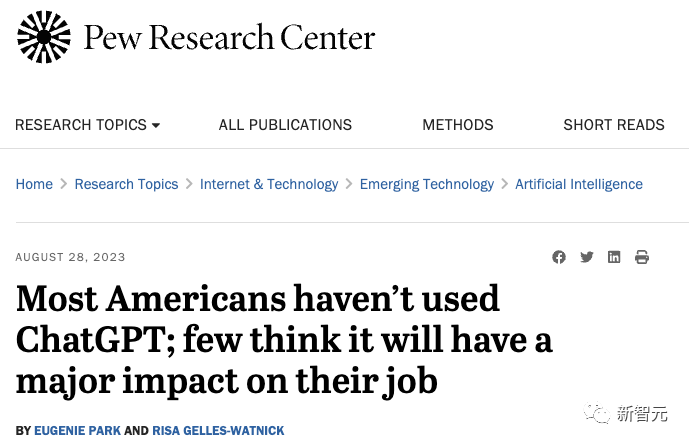Screen dimensions: 689x443
Task: Click the Pew Research Center sunburst logo
Action: 43,38
